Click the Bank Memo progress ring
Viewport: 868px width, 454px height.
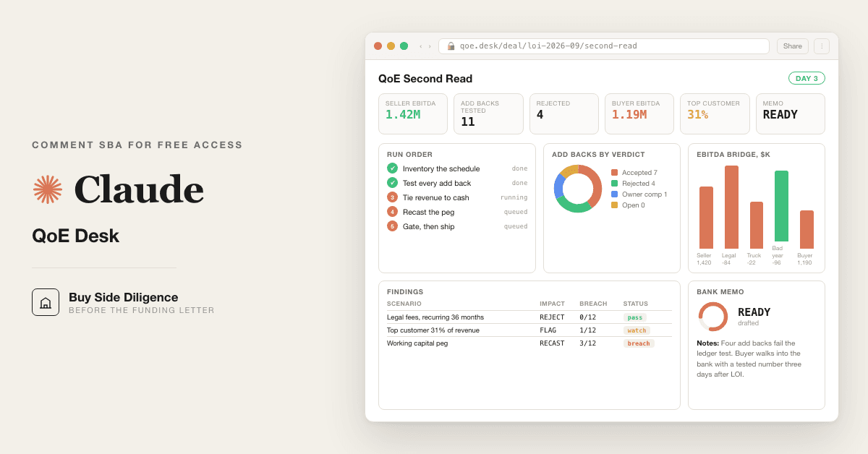(x=712, y=317)
